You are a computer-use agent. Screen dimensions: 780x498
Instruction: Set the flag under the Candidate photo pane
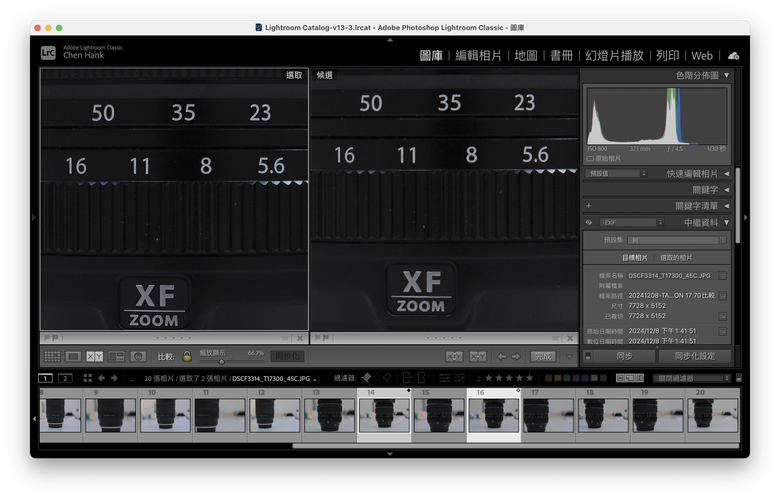pos(318,338)
